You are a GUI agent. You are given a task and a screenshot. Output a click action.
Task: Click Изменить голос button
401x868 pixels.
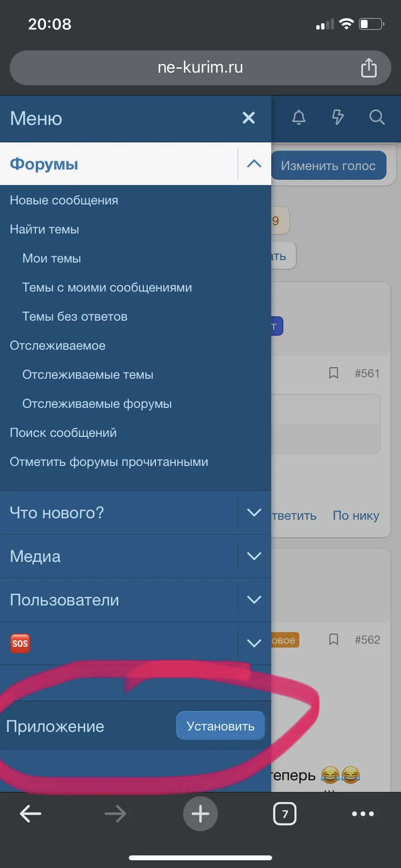pos(329,166)
